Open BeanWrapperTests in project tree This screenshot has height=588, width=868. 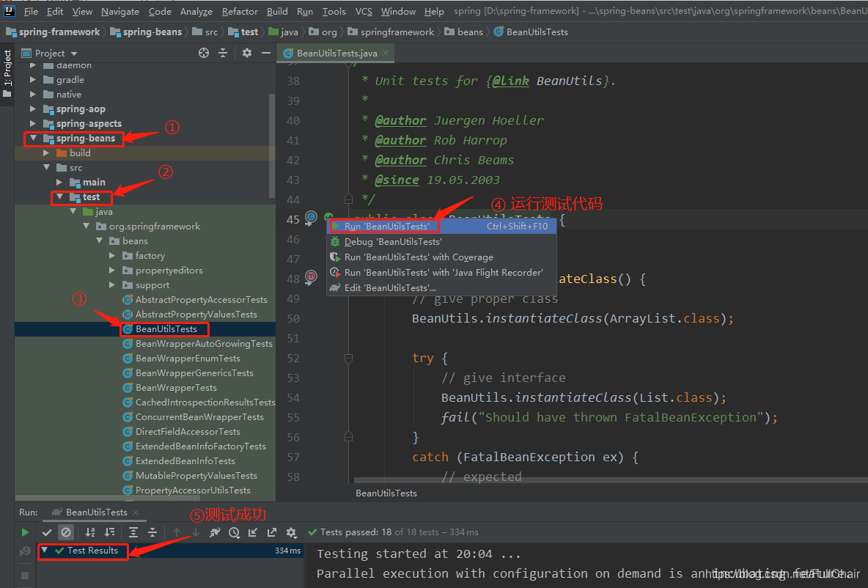tap(176, 388)
